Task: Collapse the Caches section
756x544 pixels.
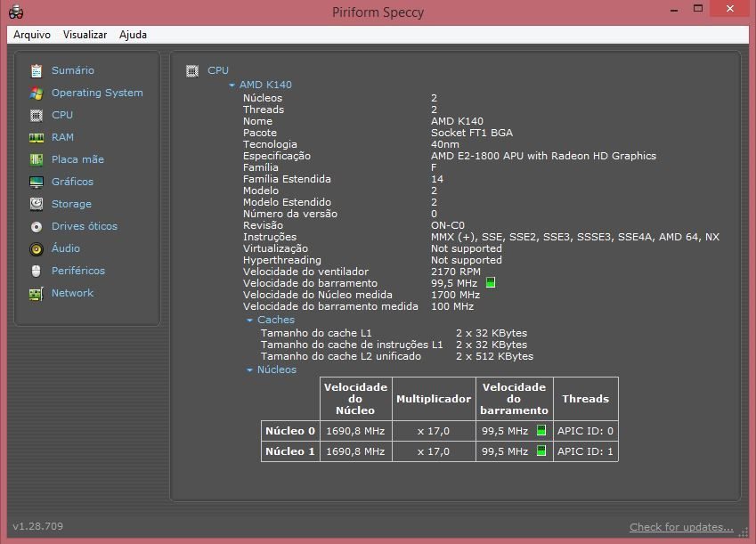Action: click(x=249, y=321)
